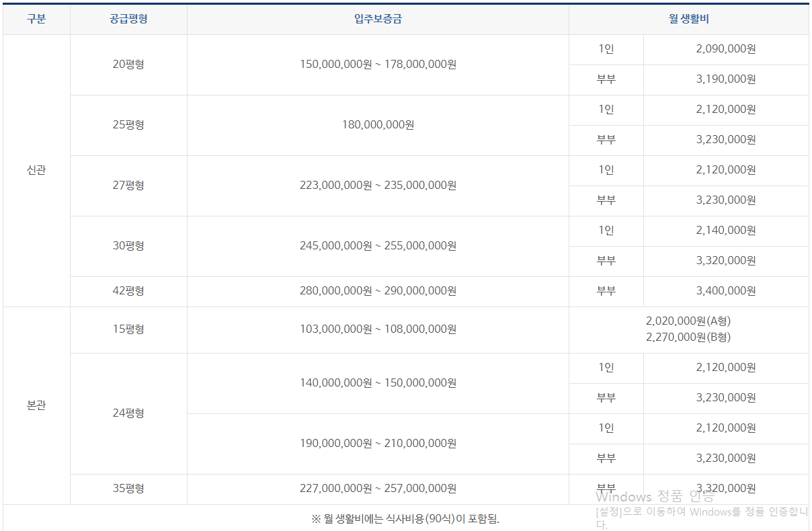Viewport: 812px width, 531px height.
Task: Click the 구분 column header
Action: 36,19
